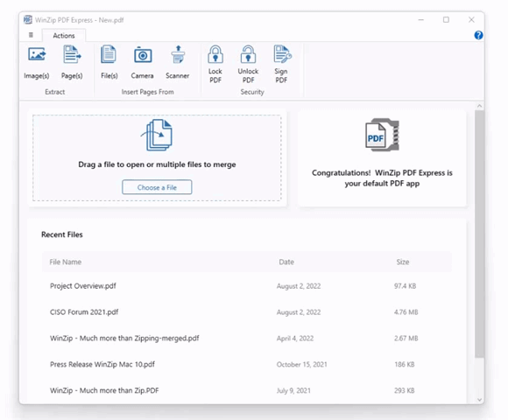508x420 pixels.
Task: Open the blue help question mark
Action: point(478,35)
